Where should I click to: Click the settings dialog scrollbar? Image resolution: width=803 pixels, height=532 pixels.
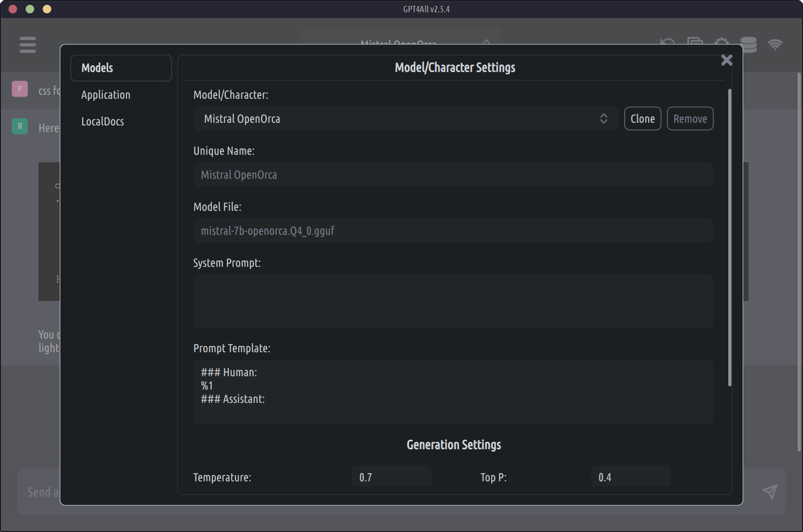(730, 237)
